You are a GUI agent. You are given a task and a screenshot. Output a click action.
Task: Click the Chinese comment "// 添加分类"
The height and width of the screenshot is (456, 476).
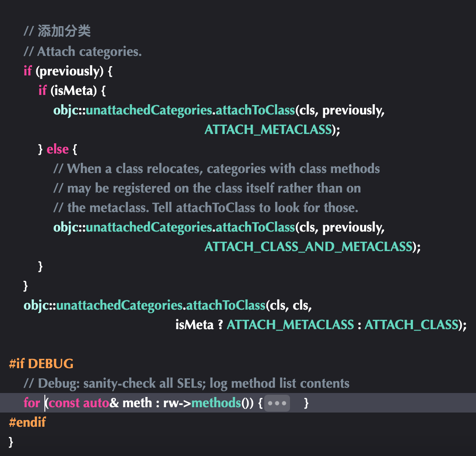click(x=57, y=31)
